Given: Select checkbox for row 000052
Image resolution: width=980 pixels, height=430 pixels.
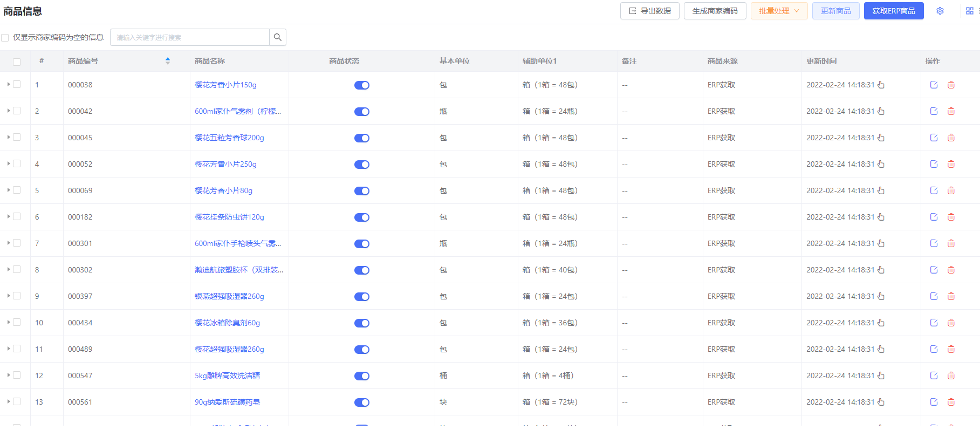Looking at the screenshot, I should (x=17, y=163).
